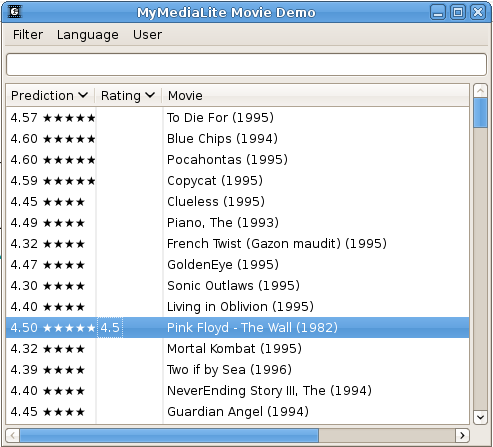Viewport: 493px width, 447px height.
Task: Focus the search text field
Action: coord(246,64)
